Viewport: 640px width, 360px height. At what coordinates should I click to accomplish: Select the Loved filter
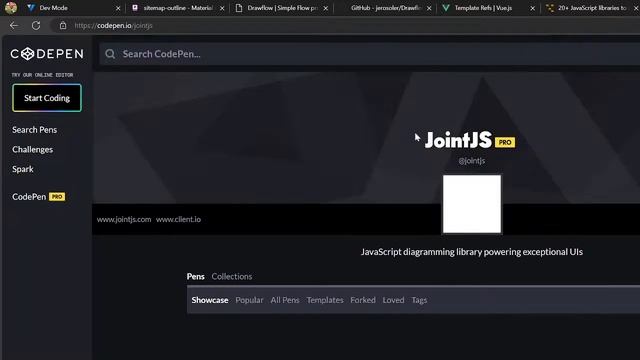pyautogui.click(x=393, y=300)
